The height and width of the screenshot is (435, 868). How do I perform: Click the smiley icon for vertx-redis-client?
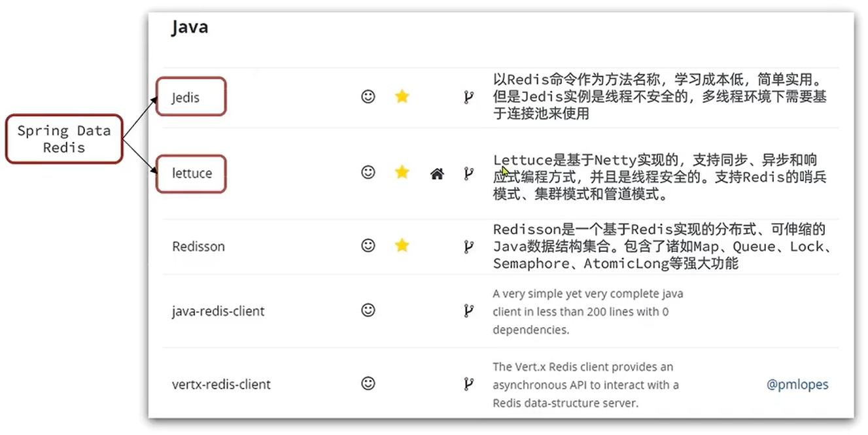368,383
